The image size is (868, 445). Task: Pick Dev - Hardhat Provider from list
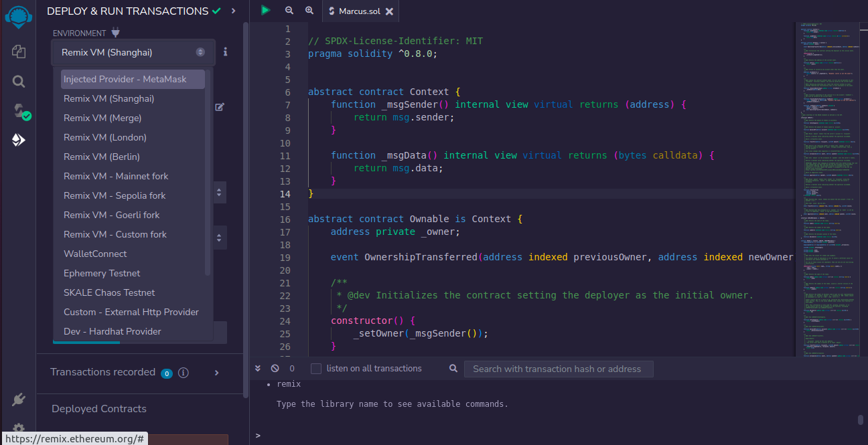pos(113,331)
